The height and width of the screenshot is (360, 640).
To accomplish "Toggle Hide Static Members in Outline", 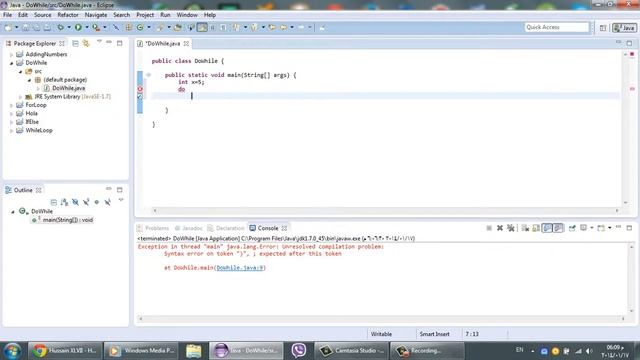I will pyautogui.click(x=86, y=202).
